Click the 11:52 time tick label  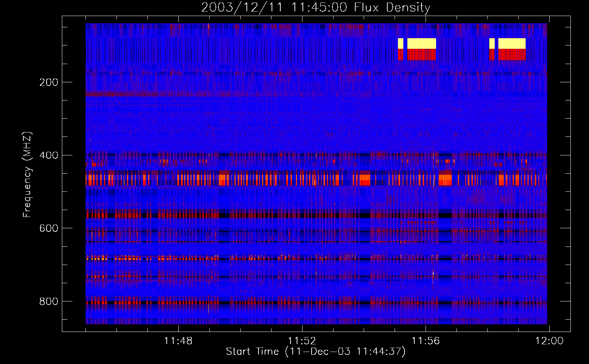[x=302, y=341]
